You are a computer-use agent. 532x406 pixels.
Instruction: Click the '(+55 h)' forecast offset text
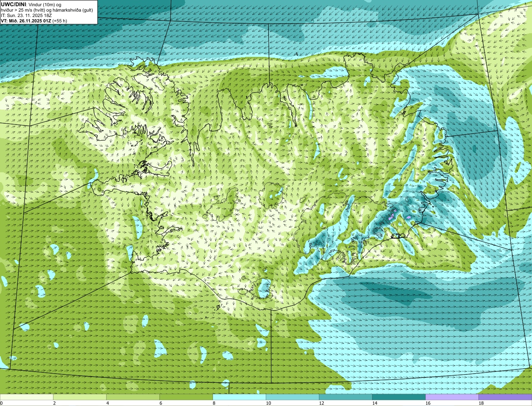[x=60, y=21]
